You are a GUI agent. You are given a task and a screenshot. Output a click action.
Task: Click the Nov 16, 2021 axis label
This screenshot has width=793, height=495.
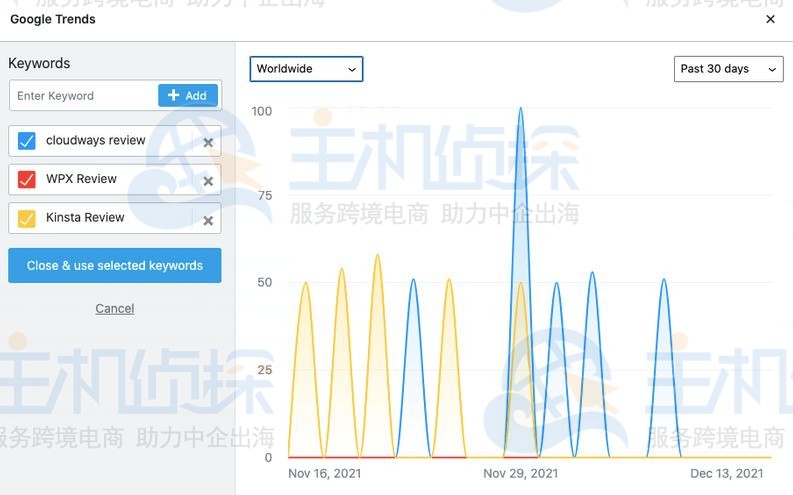325,474
